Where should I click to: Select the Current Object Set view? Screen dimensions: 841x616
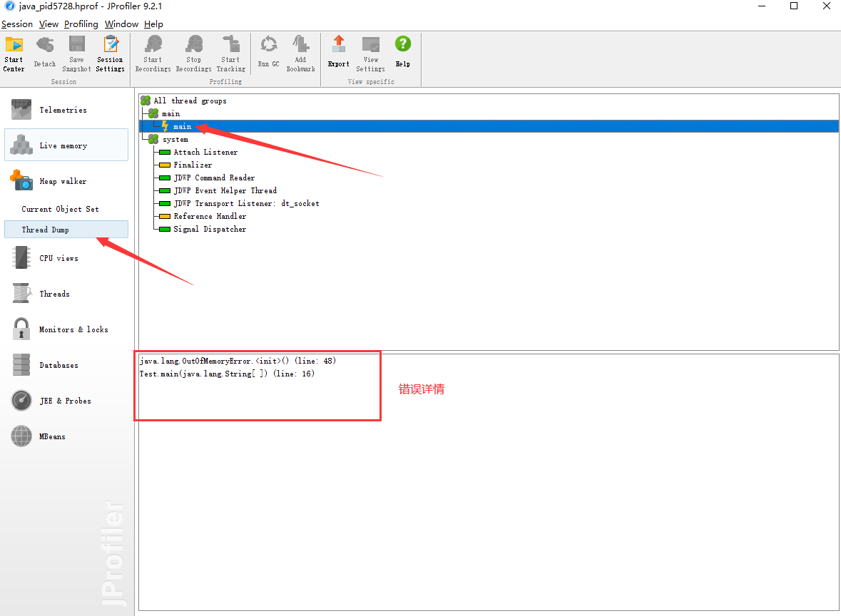point(60,209)
